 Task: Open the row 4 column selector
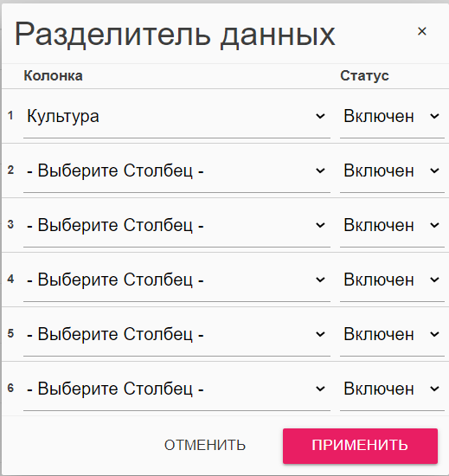pos(176,280)
